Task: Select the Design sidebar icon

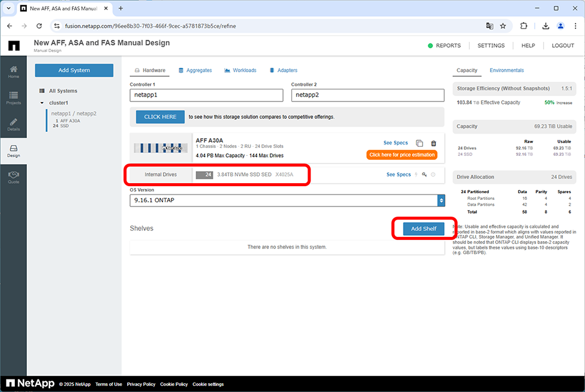Action: [x=13, y=151]
